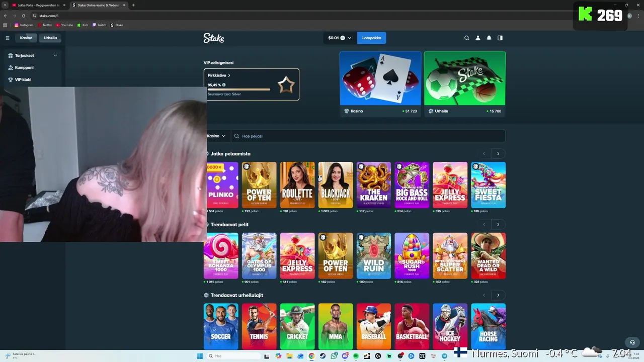Screen dimensions: 644x362
Task: Click the Stake logo
Action: [214, 38]
